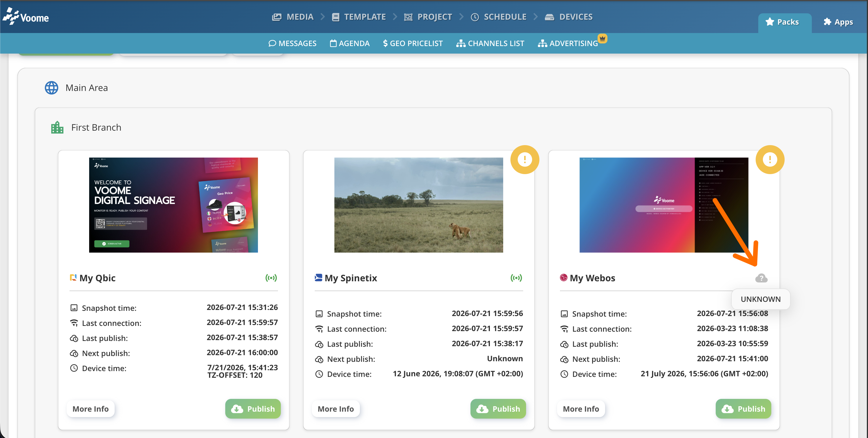This screenshot has width=868, height=438.
Task: Click the My Spinetix device name
Action: click(351, 278)
